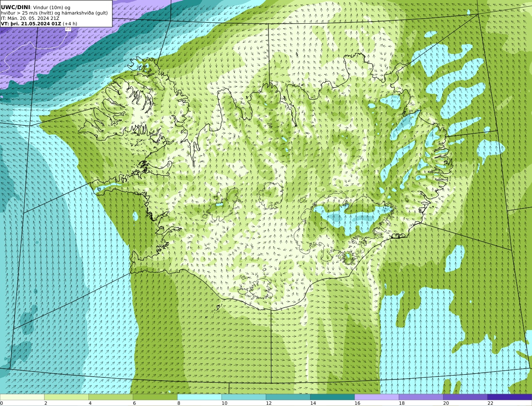Pick the above-22 m/s dark indigo legend swatch

click(x=510, y=397)
